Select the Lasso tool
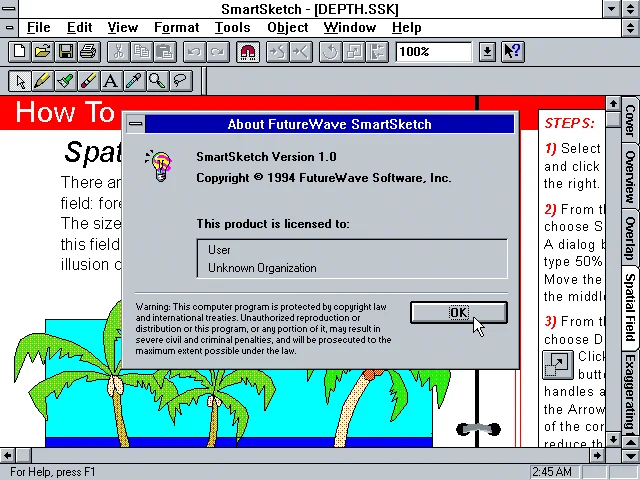 (x=180, y=81)
